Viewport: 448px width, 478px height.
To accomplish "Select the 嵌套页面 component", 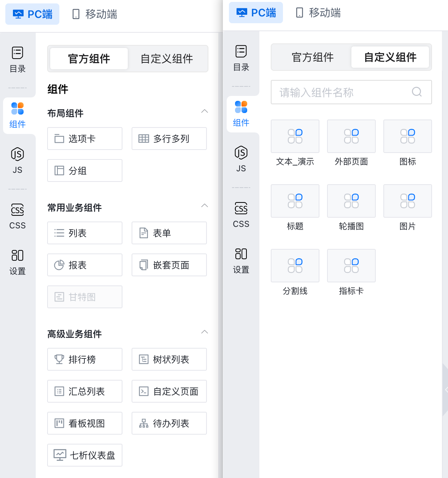I will (169, 265).
